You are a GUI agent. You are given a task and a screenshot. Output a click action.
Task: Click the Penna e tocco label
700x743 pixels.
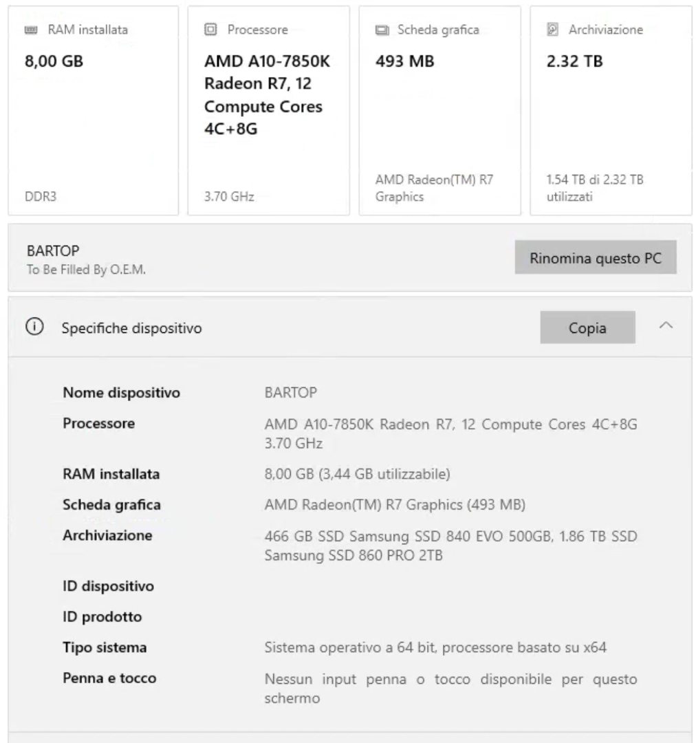(109, 678)
